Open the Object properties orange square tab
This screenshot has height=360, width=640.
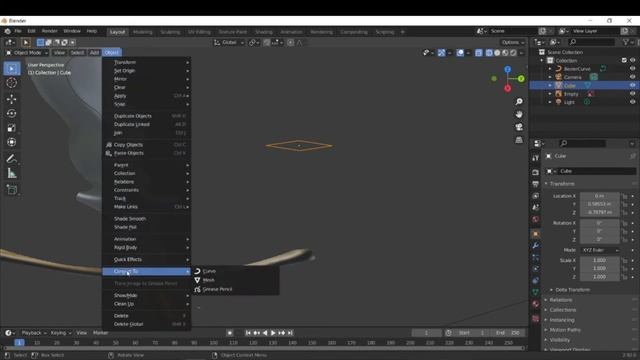tap(536, 234)
